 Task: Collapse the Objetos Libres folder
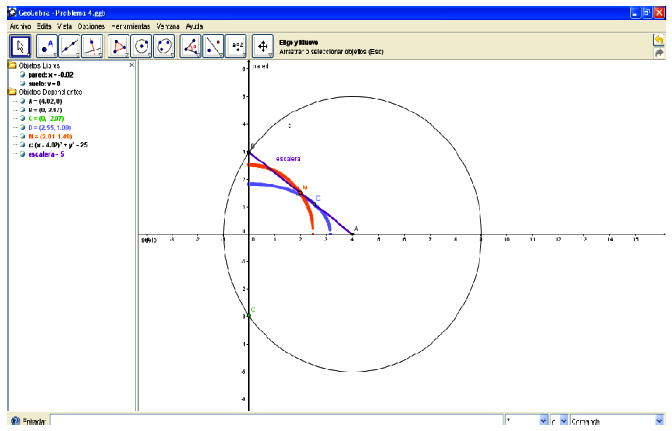coord(11,65)
